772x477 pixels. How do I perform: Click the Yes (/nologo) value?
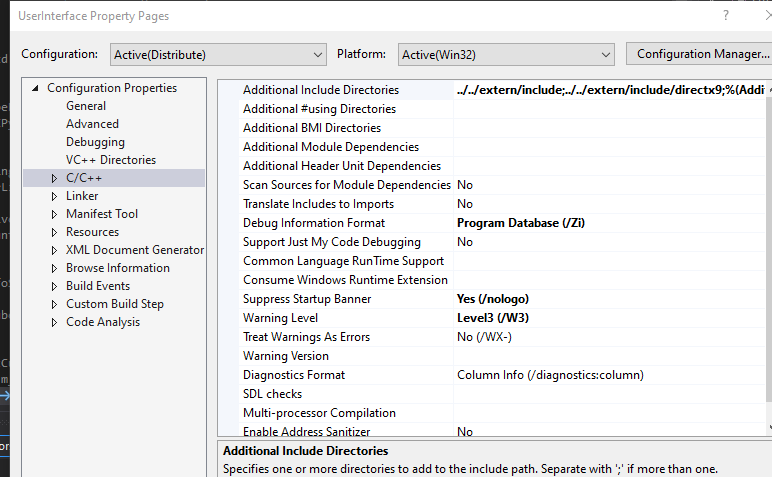click(x=493, y=299)
